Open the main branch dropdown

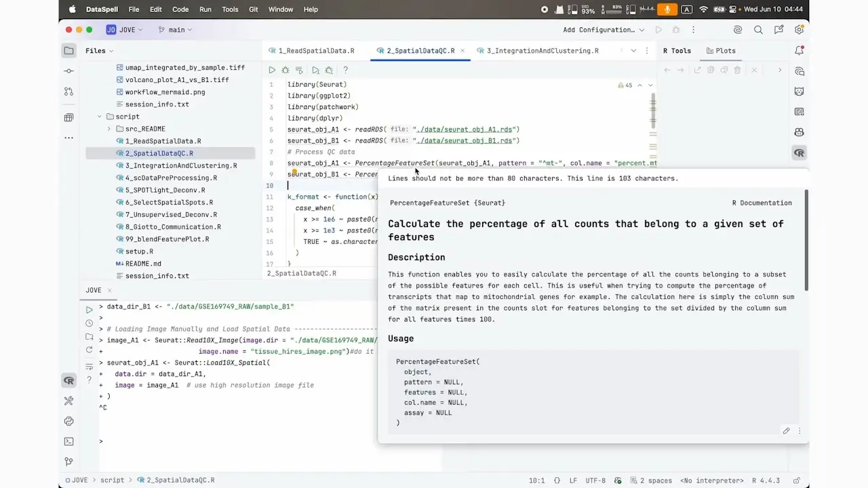coord(176,30)
